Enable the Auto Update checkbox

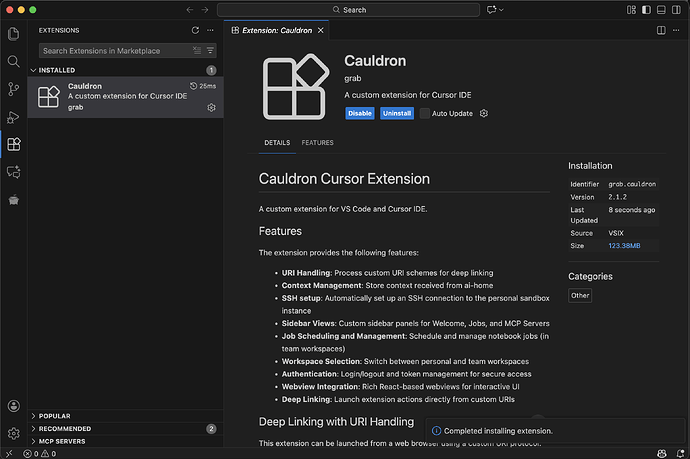tap(425, 114)
